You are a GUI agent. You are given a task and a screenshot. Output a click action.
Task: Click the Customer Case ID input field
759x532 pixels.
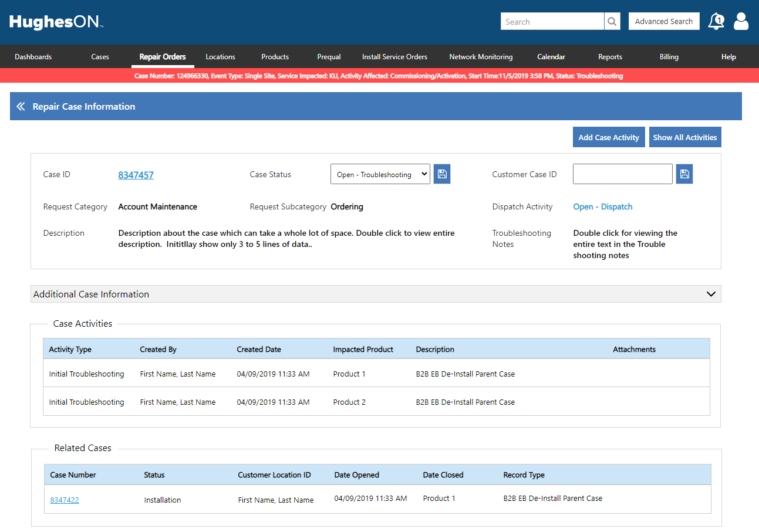622,174
